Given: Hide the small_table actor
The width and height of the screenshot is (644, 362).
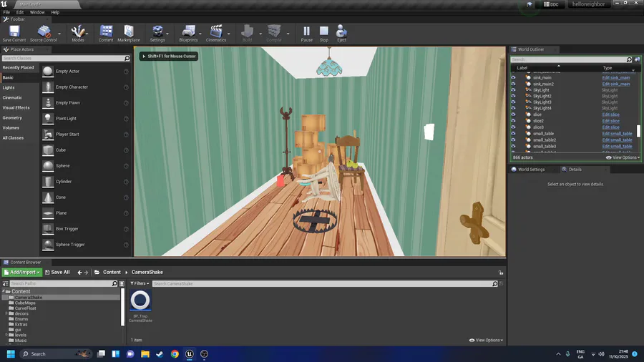Looking at the screenshot, I should (513, 133).
